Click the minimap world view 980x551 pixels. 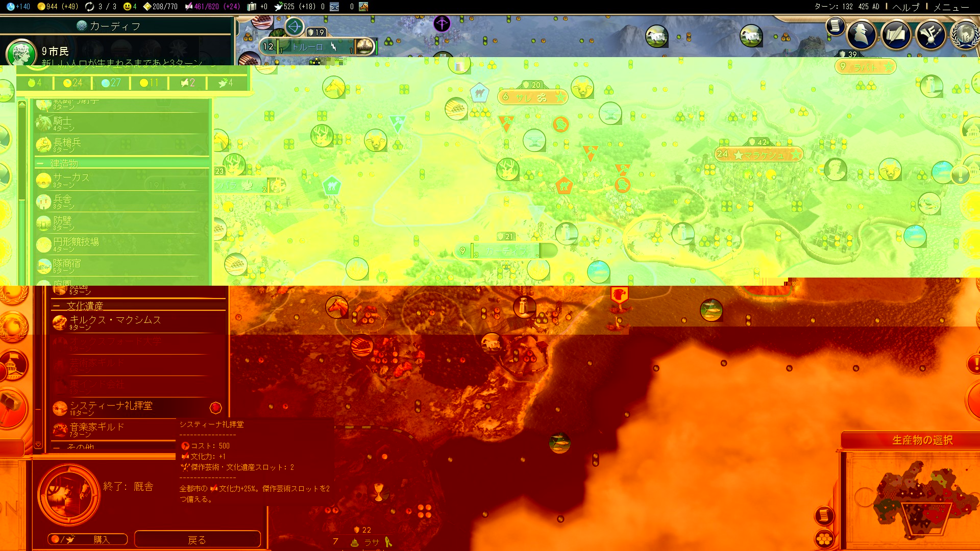point(912,499)
